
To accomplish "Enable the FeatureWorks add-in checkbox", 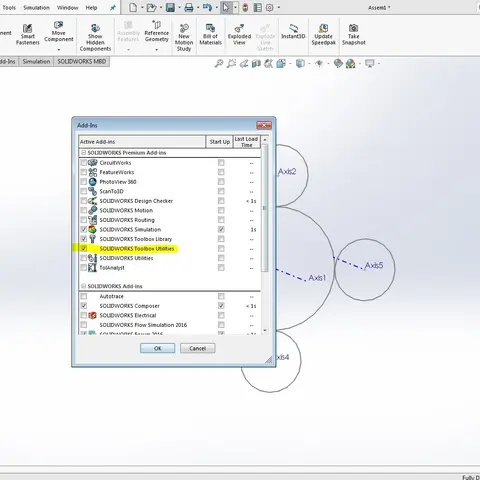I will (84, 172).
